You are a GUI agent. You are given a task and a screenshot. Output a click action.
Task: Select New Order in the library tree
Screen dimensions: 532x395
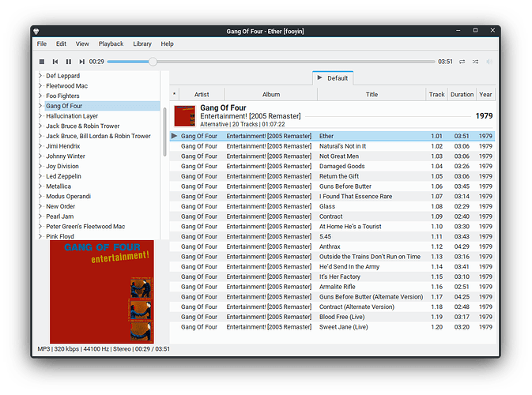click(60, 206)
